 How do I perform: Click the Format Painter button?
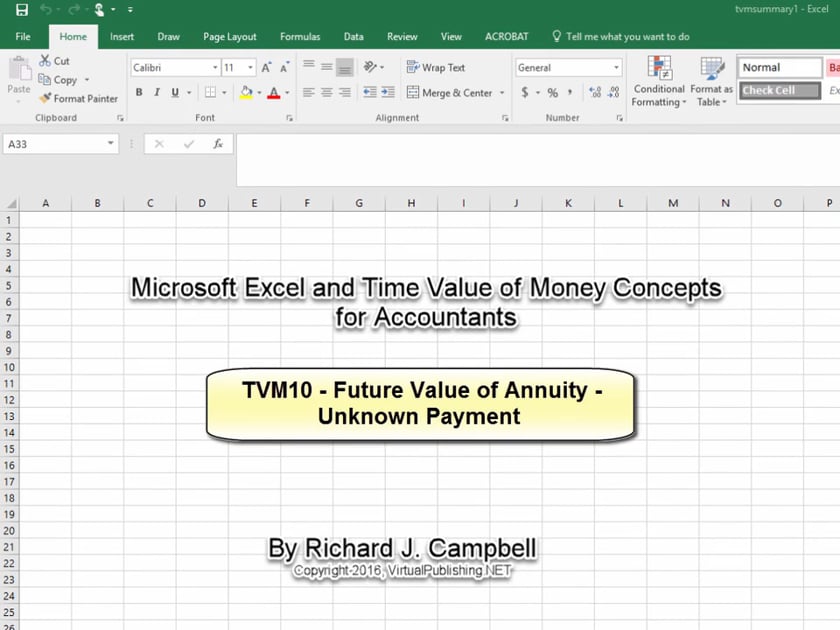coord(78,99)
